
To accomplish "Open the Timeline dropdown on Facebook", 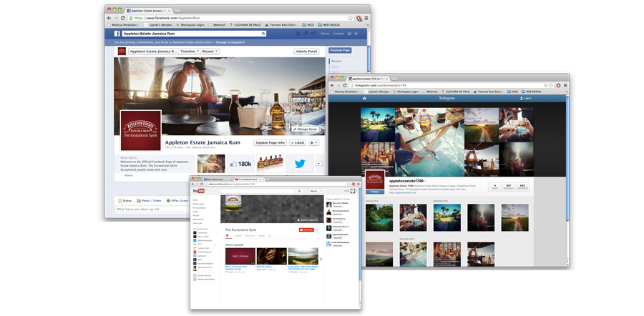I will click(x=190, y=51).
